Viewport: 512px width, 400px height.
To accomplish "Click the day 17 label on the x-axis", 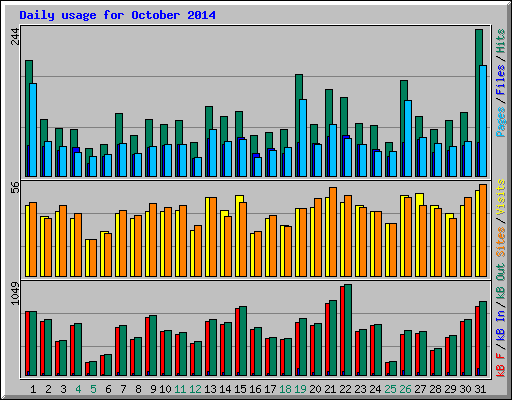I will (x=270, y=389).
